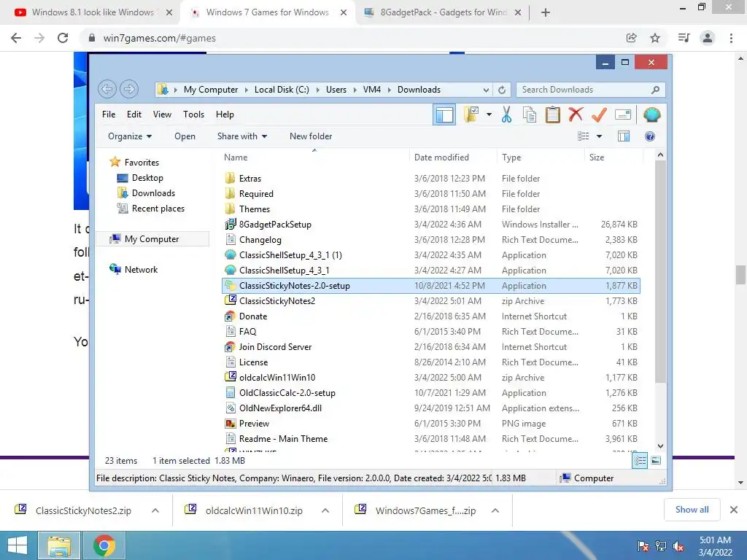
Task: Show the preview pane icon
Action: point(624,136)
